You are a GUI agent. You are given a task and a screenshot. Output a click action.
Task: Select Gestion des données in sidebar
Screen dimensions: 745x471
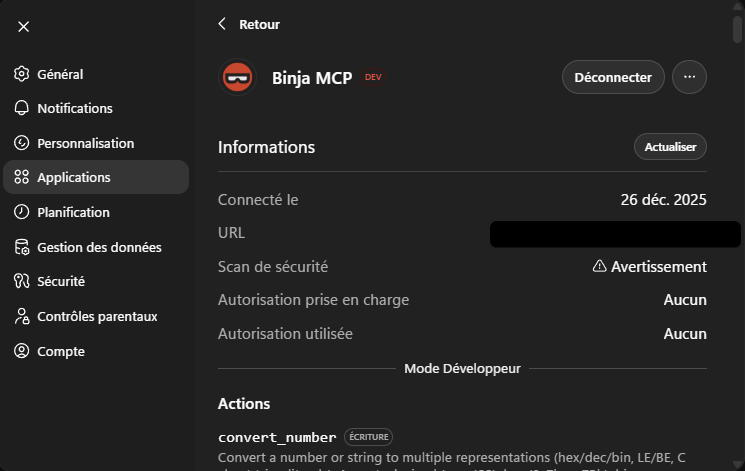(x=99, y=247)
